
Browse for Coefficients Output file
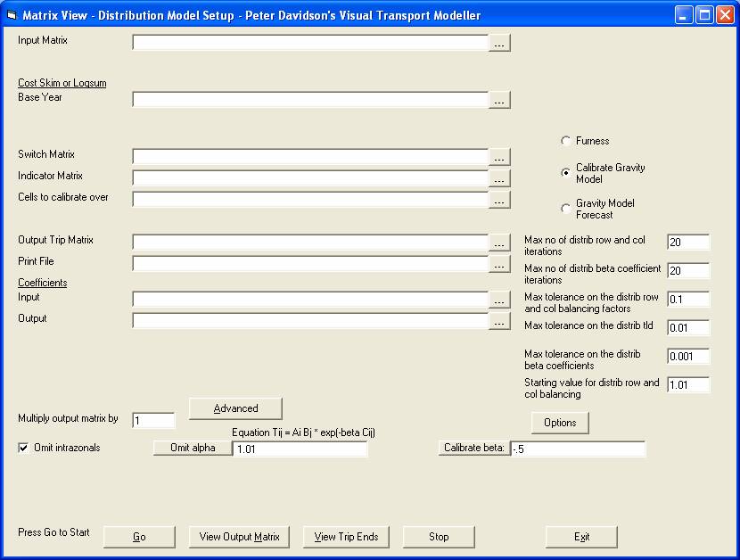pyautogui.click(x=499, y=321)
